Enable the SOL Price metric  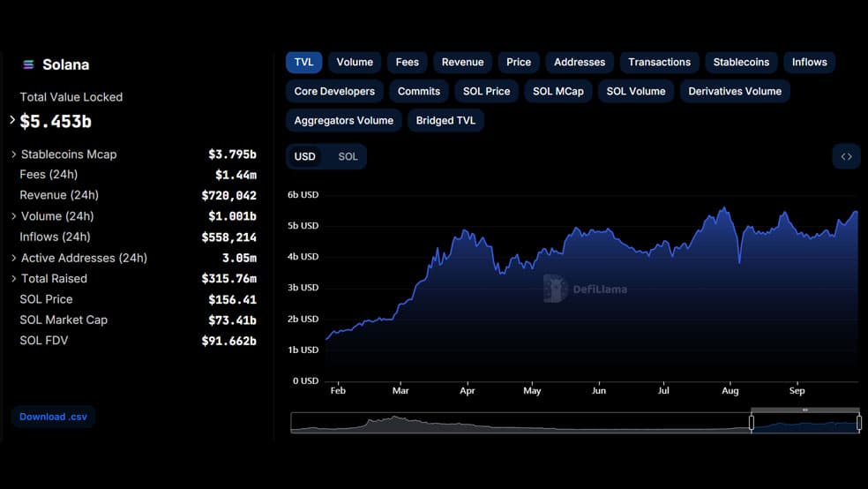(x=487, y=92)
